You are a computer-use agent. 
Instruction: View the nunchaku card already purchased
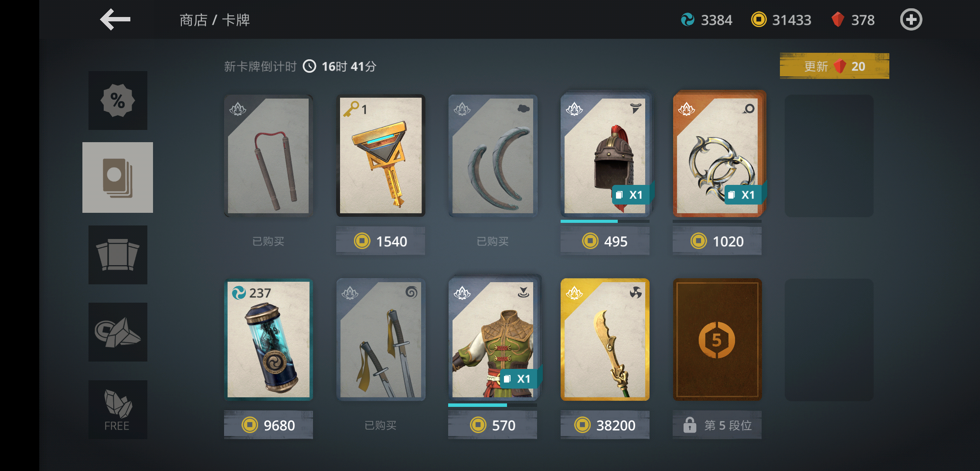click(269, 156)
